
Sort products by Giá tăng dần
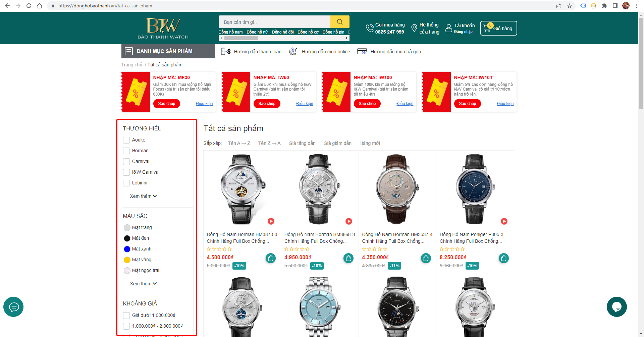(x=302, y=143)
